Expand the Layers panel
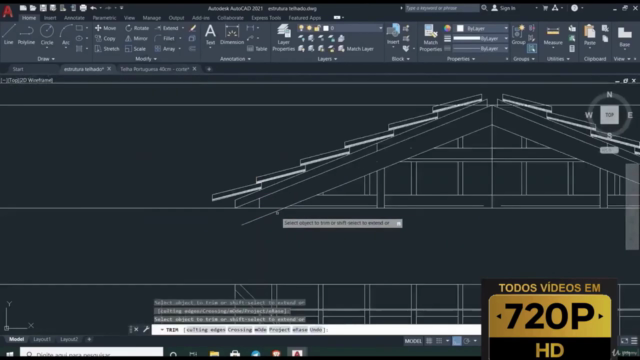 click(x=327, y=59)
